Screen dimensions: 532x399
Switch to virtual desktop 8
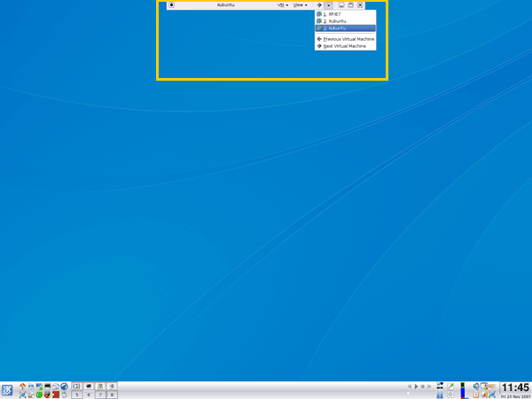tap(112, 395)
